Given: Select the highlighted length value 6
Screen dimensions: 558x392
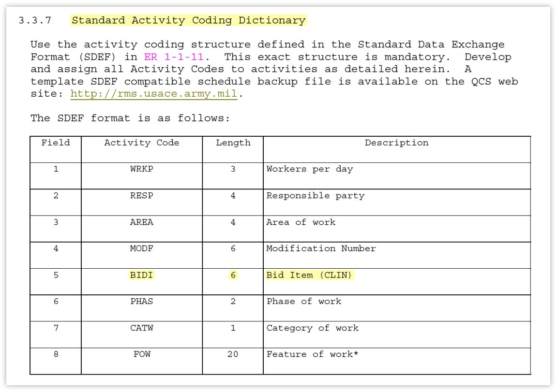Looking at the screenshot, I should pos(232,275).
